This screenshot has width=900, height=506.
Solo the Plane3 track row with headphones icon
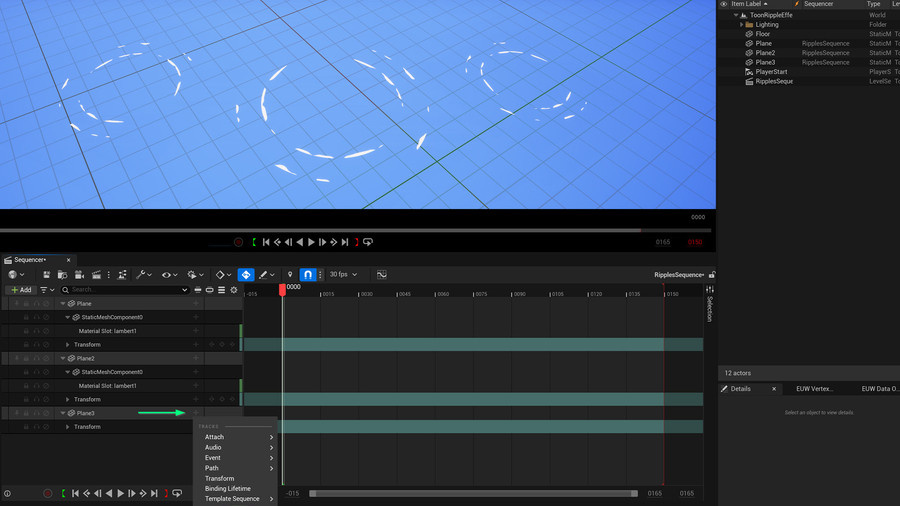[36, 413]
